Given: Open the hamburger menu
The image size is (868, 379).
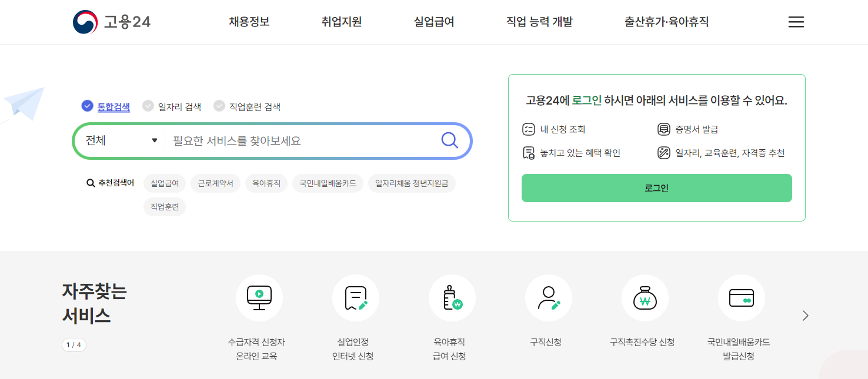Looking at the screenshot, I should 796,22.
